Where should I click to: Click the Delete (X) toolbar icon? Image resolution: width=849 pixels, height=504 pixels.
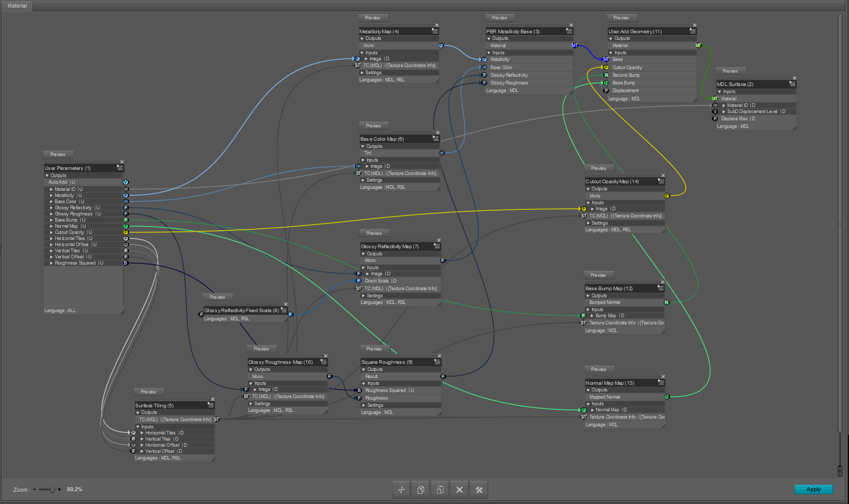coord(460,490)
